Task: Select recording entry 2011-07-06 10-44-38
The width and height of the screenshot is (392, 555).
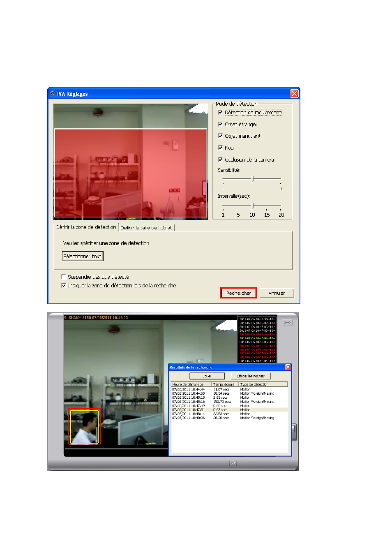Action: tap(258, 319)
